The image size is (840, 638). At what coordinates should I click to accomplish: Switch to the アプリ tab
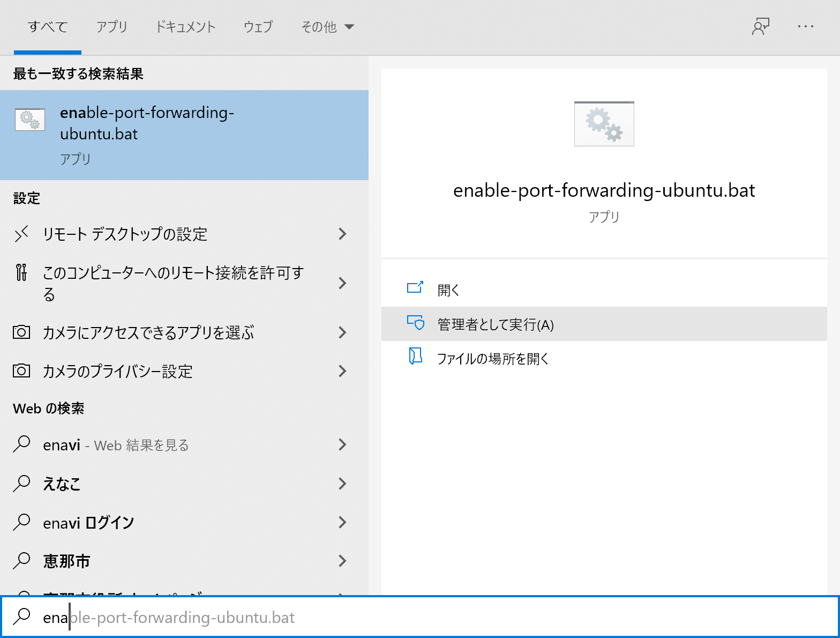tap(112, 27)
